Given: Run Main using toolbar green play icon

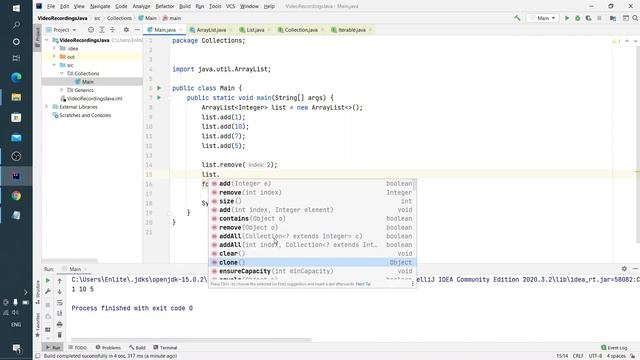Looking at the screenshot, I should [567, 18].
